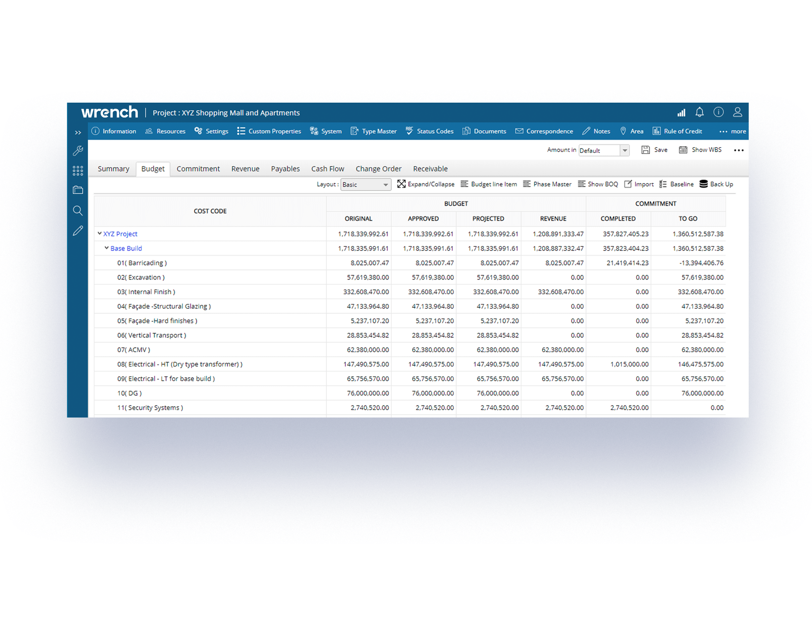The width and height of the screenshot is (812, 644).
Task: Open the info circle icon in header
Action: point(719,112)
